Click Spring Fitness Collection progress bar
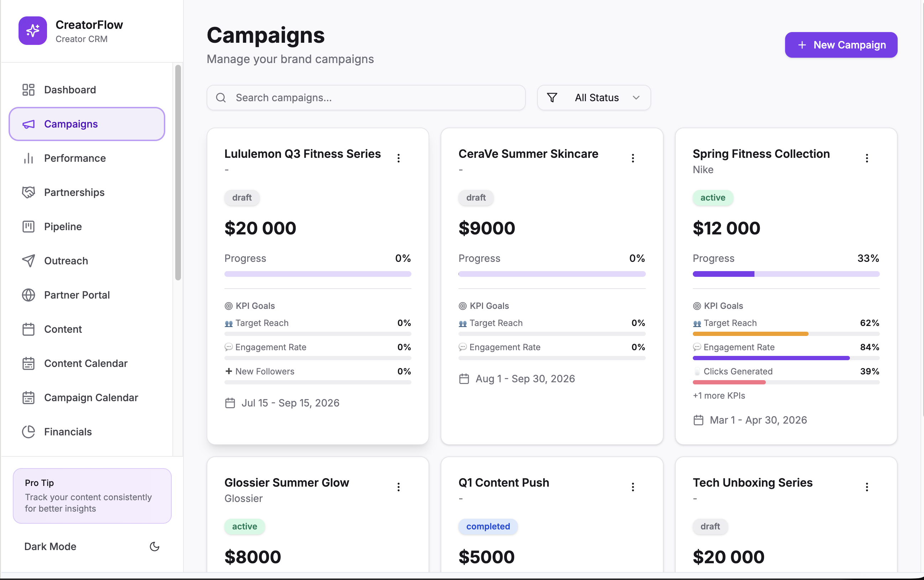Screen dimensions: 924x580 [786, 274]
